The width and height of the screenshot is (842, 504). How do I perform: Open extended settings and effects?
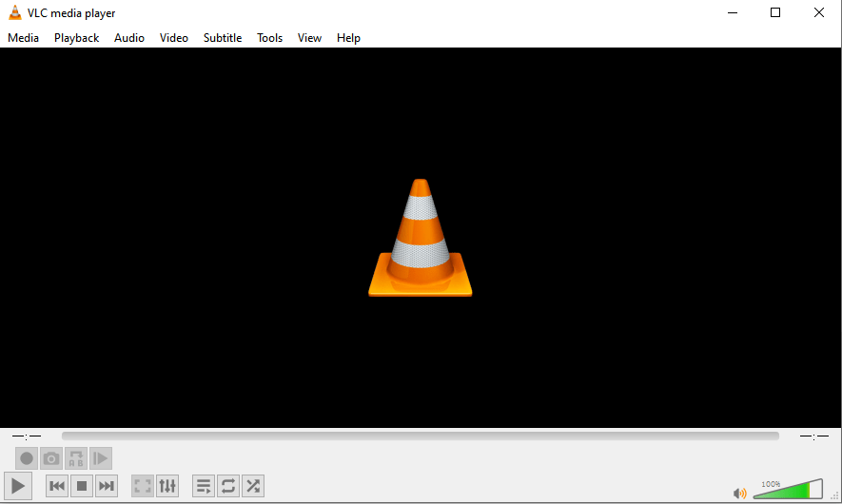click(167, 486)
